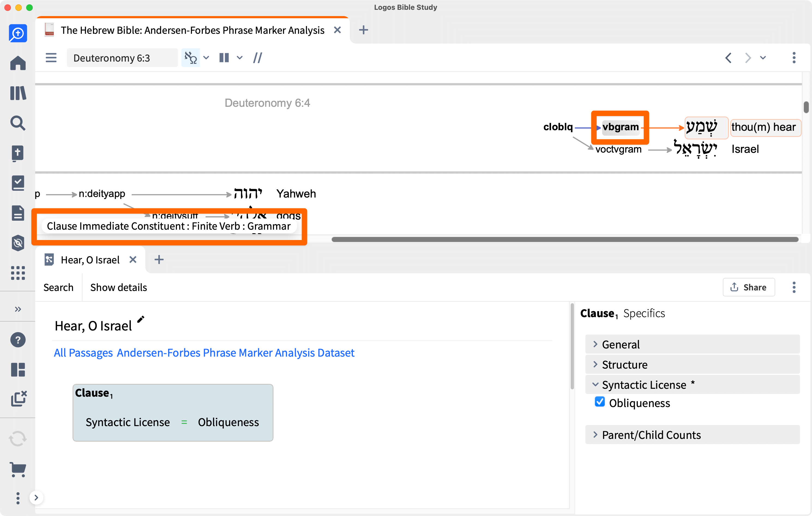This screenshot has height=516, width=812.
Task: Click Show details
Action: click(119, 287)
